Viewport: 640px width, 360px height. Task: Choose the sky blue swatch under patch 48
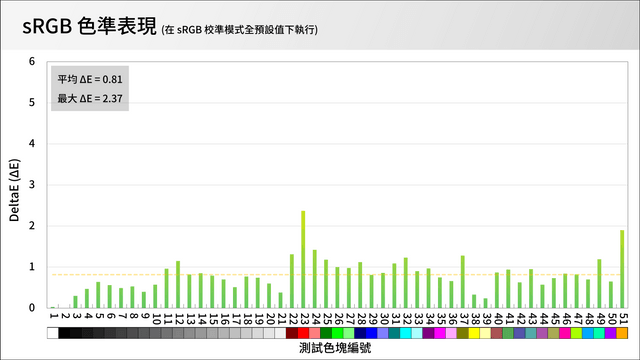click(588, 333)
